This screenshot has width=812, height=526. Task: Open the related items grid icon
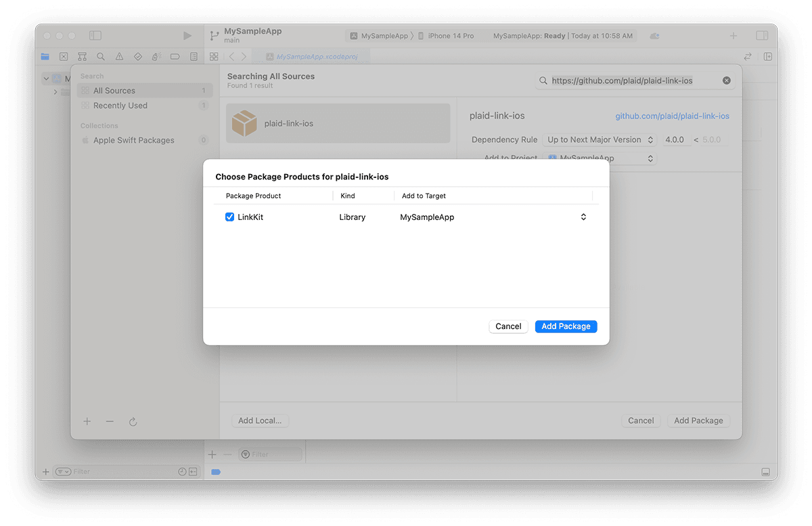pos(214,57)
